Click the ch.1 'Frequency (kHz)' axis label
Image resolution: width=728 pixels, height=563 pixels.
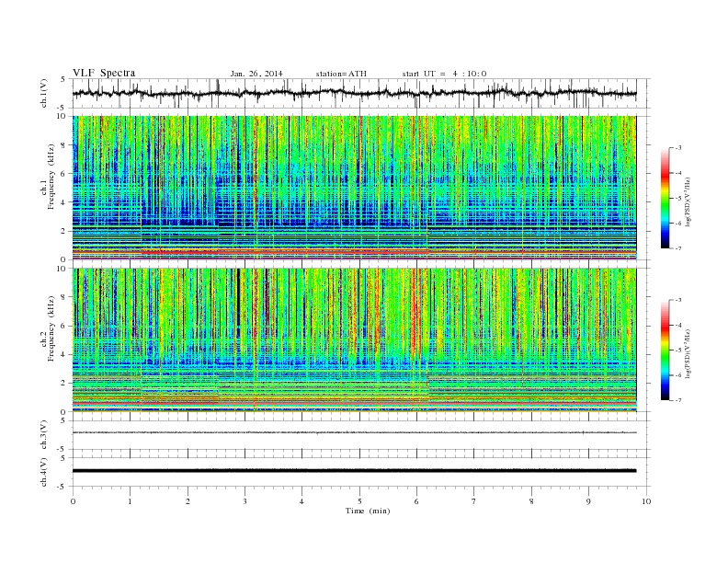coord(51,177)
